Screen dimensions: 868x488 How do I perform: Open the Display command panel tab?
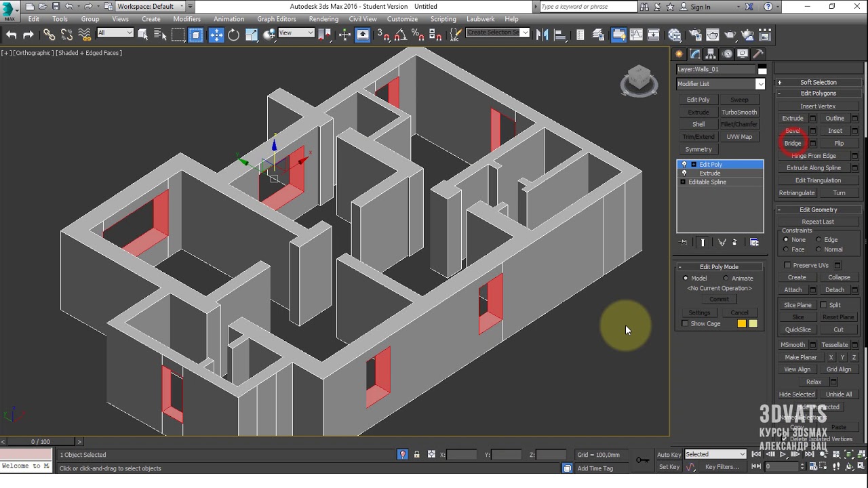coord(743,54)
